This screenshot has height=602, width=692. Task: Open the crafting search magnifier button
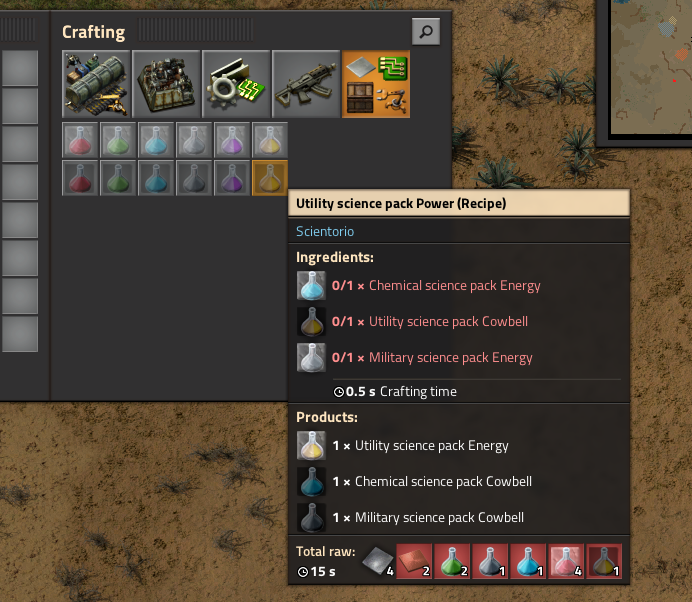[426, 31]
